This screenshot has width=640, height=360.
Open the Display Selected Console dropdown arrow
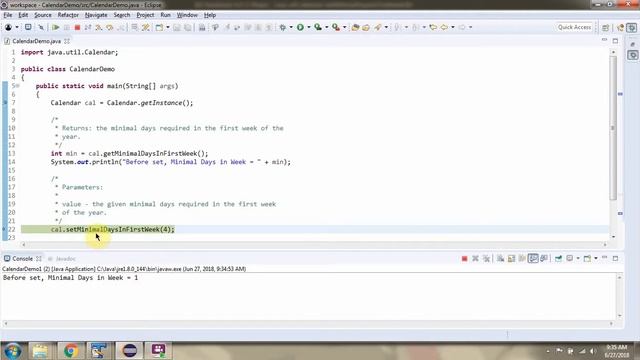578,258
